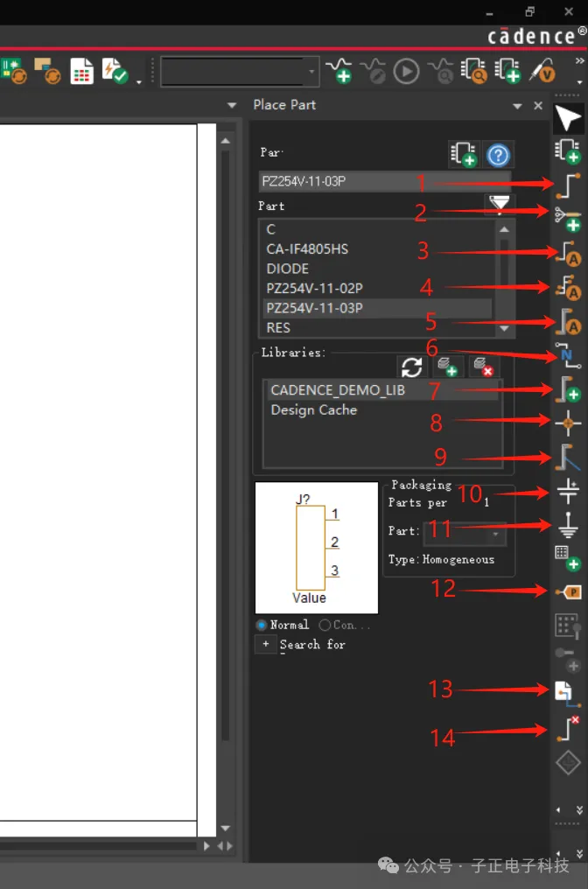This screenshot has width=588, height=889.
Task: Refresh the part libraries
Action: click(411, 367)
